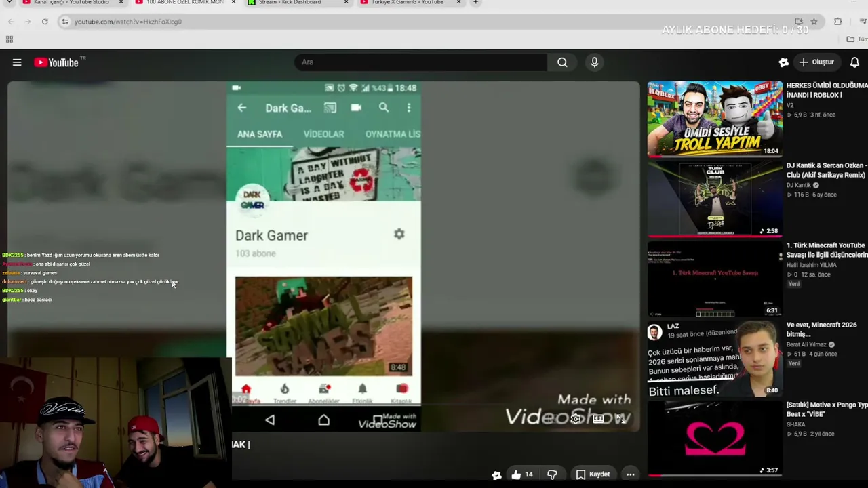868x488 pixels.
Task: Click the Oluştur create button
Action: coord(816,62)
